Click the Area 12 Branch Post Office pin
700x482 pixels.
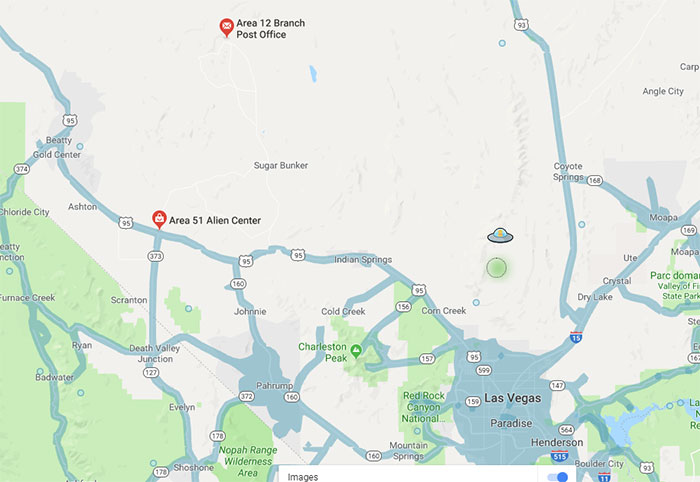226,28
